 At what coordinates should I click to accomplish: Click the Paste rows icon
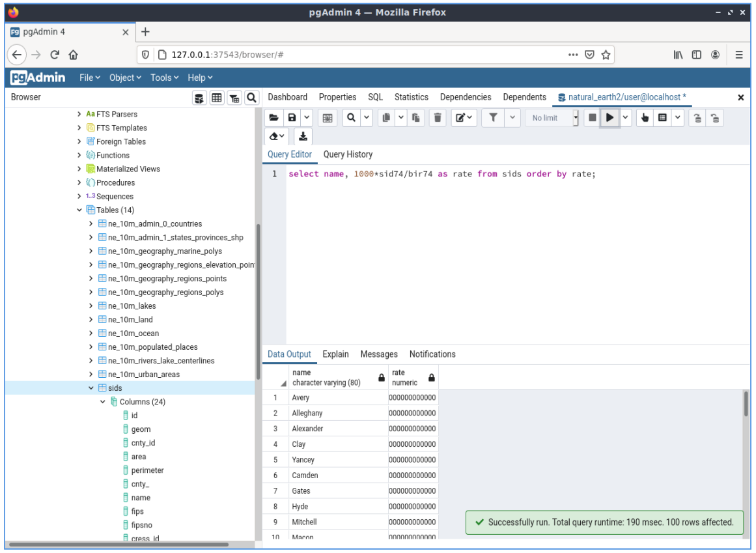click(x=415, y=118)
